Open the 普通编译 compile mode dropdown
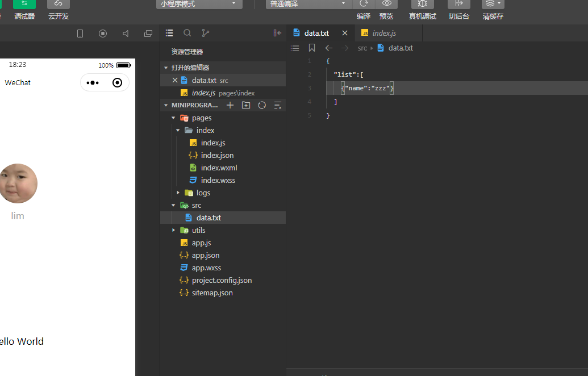This screenshot has width=588, height=376. (309, 4)
